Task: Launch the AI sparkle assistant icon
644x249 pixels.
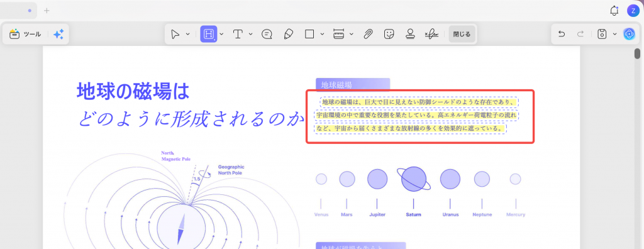Action: [58, 35]
